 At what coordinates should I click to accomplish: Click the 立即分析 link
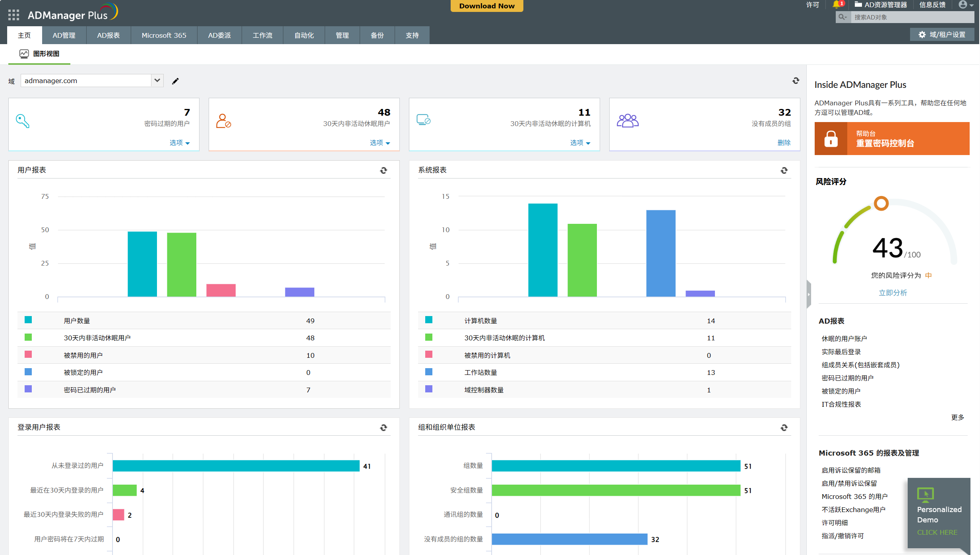tap(893, 293)
